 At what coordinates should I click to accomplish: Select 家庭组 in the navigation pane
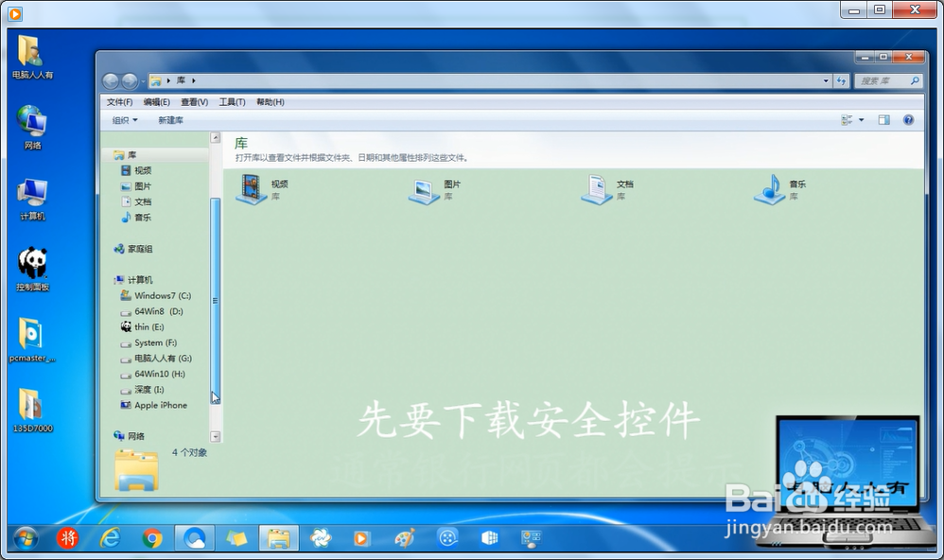133,249
